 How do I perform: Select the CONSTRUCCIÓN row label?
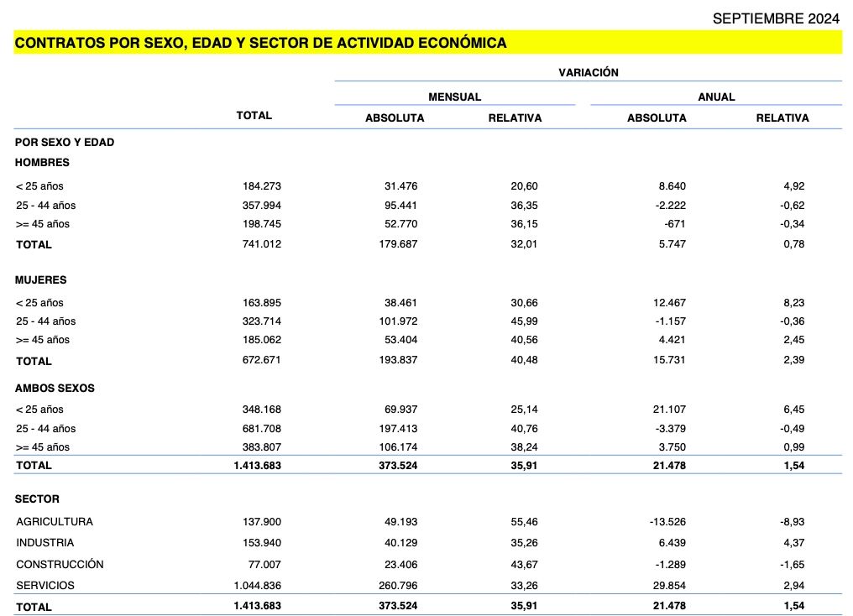pyautogui.click(x=60, y=565)
